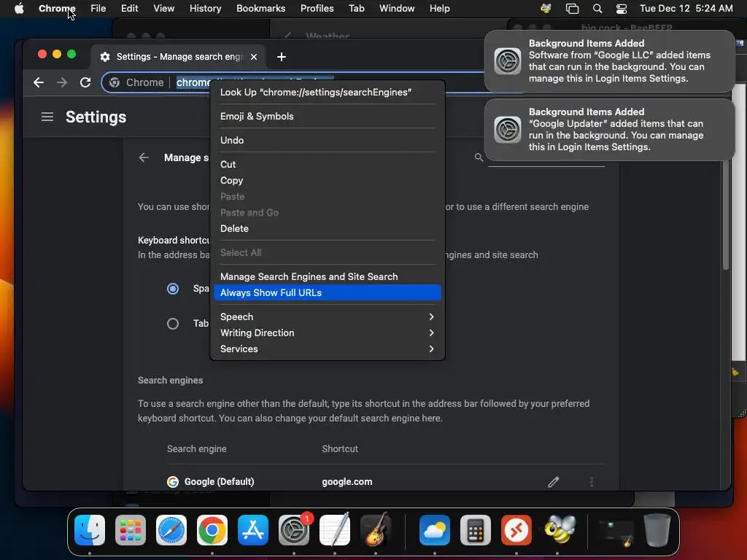Open the Profiles menu
The height and width of the screenshot is (560, 747).
click(317, 8)
